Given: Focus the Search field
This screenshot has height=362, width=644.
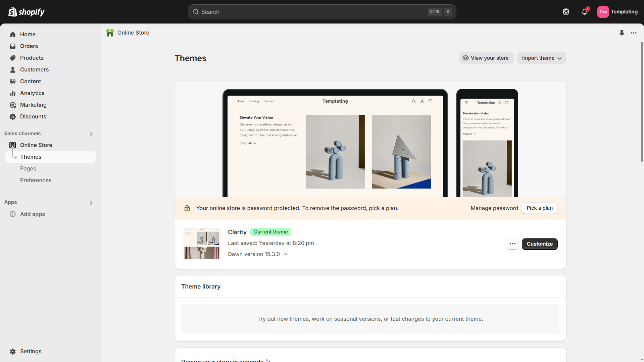Looking at the screenshot, I should (322, 12).
